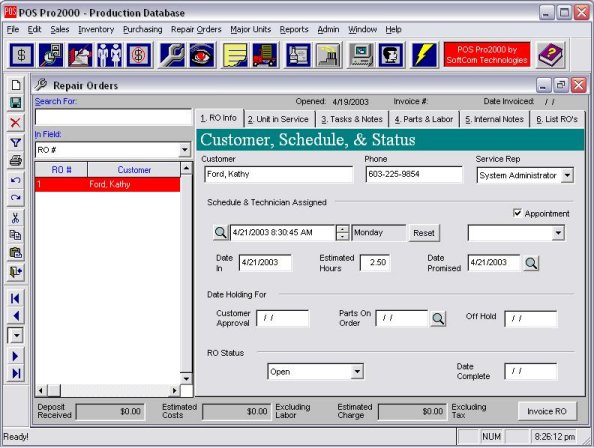
Task: Click the Estimated Hours field
Action: [375, 262]
